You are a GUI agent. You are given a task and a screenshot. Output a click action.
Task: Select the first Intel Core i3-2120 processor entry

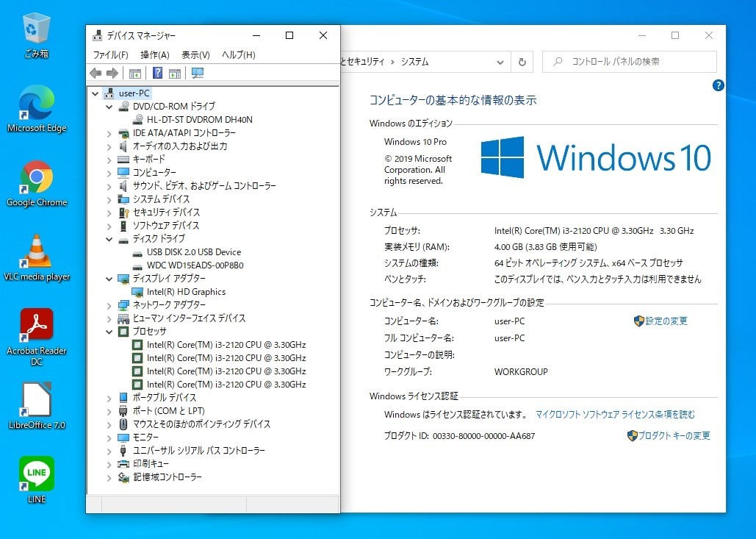[226, 345]
